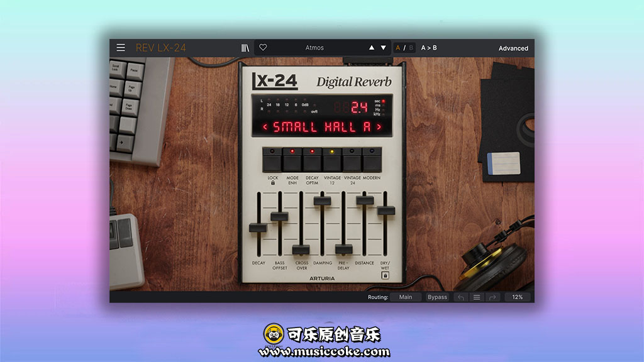Click the Digital Reverb title text

pyautogui.click(x=353, y=82)
